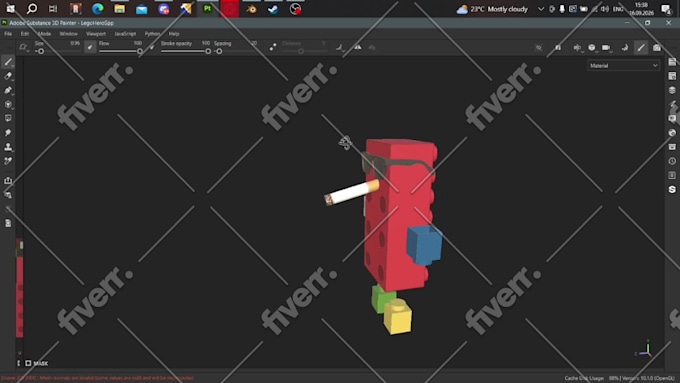Open the Layers panel icon
680x383 pixels.
click(672, 90)
